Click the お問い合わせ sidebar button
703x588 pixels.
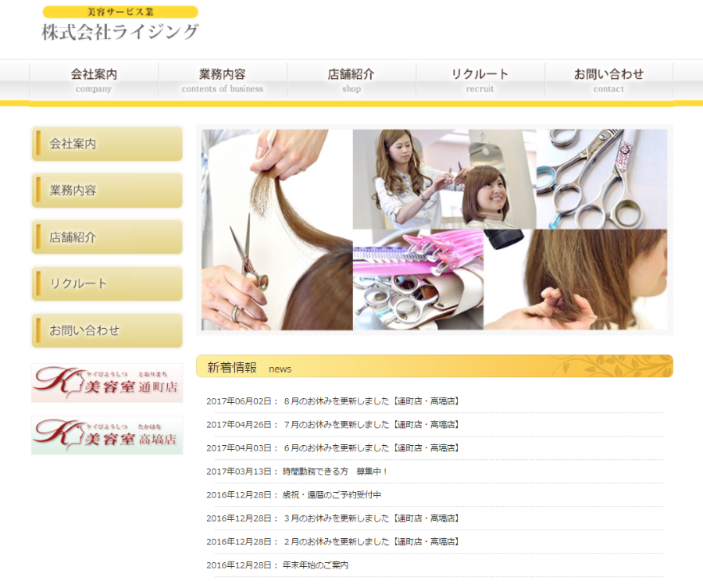107,330
